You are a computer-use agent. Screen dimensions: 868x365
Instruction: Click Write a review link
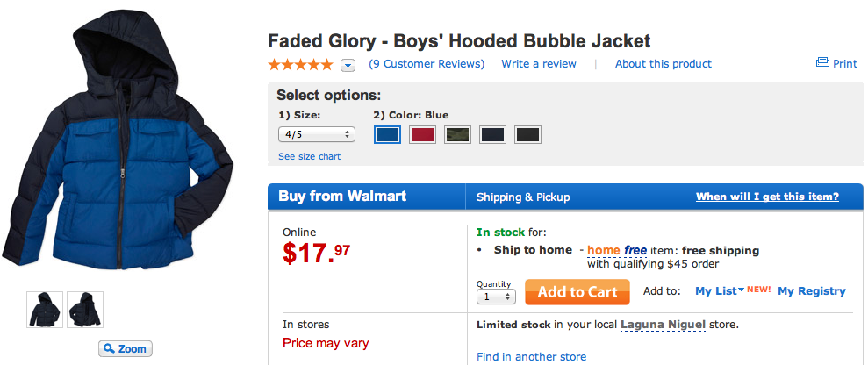click(539, 64)
